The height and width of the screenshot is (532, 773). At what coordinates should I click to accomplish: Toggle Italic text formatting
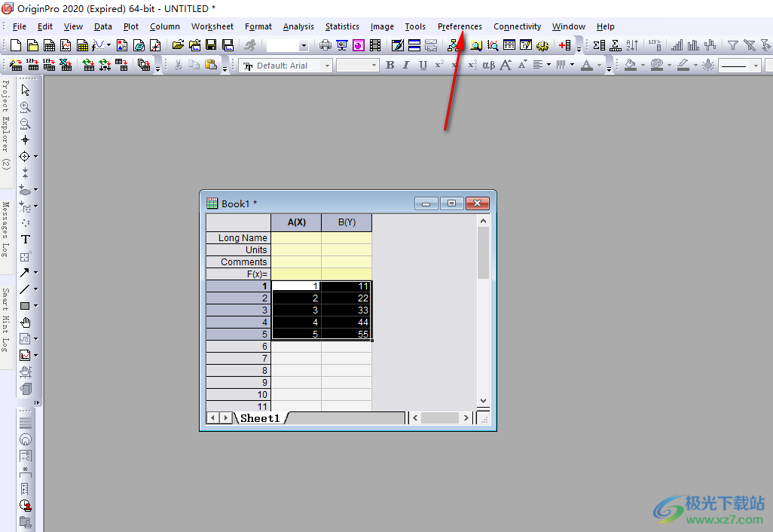pyautogui.click(x=406, y=65)
